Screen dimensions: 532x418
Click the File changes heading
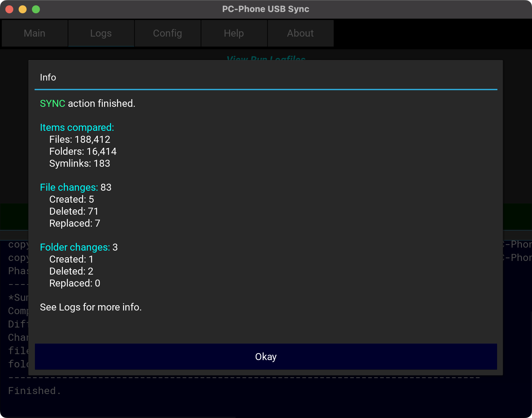click(x=69, y=187)
